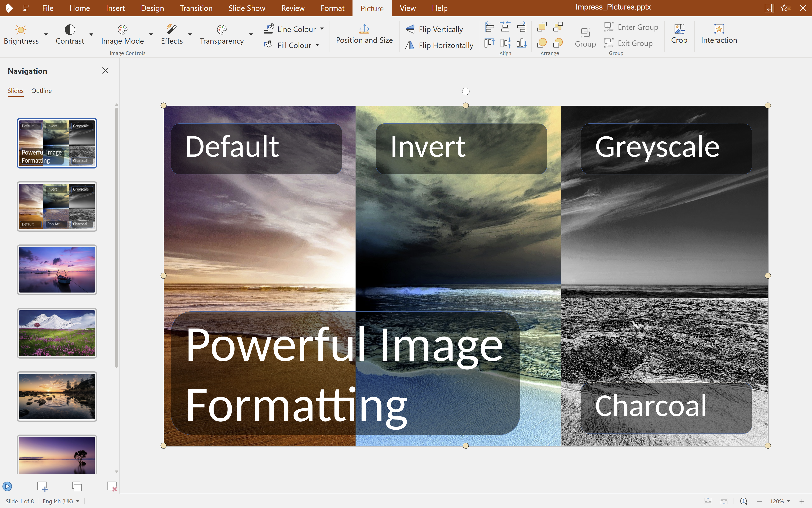Select the boat on lake slide thumbnail

pyautogui.click(x=57, y=269)
